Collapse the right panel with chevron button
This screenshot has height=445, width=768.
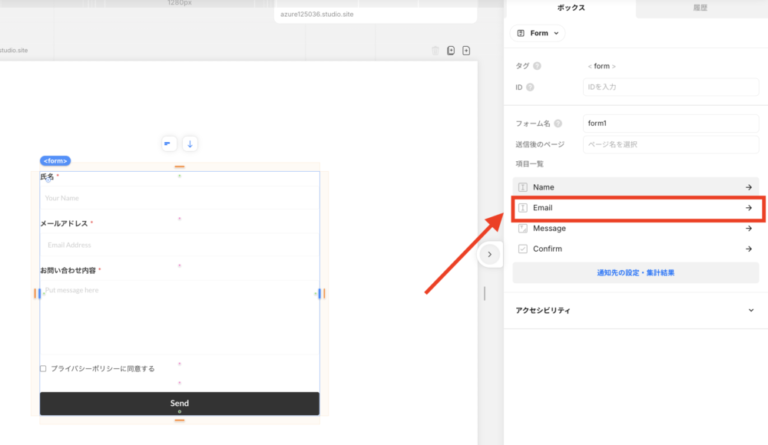point(489,255)
